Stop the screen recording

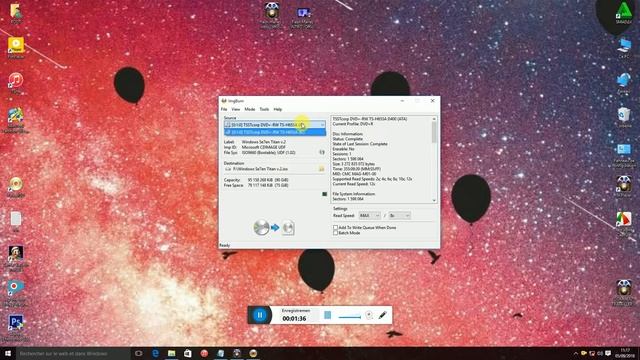327,315
